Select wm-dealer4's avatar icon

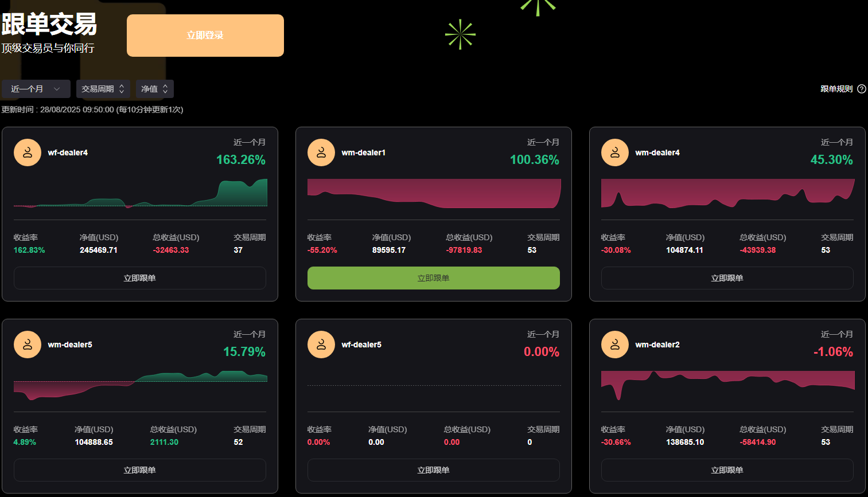click(x=614, y=152)
